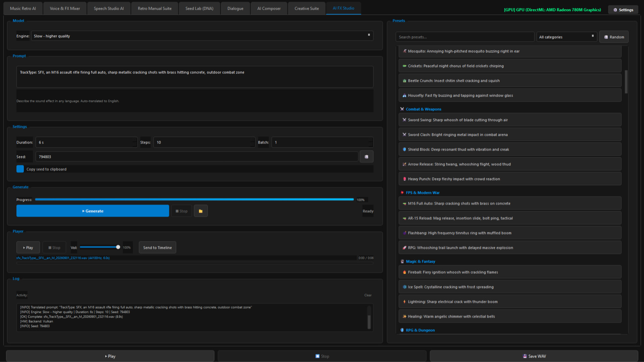This screenshot has width=644, height=362.
Task: Switch to Music Retro AI tab
Action: [x=23, y=8]
